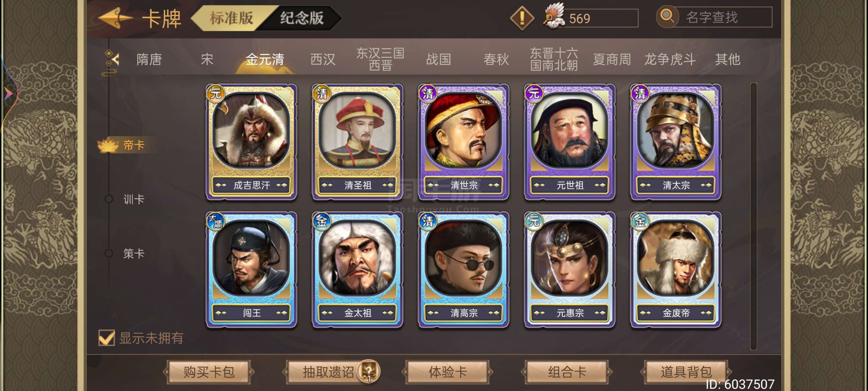Switch to 标准版 edition
Image resolution: width=868 pixels, height=391 pixels.
tap(231, 18)
